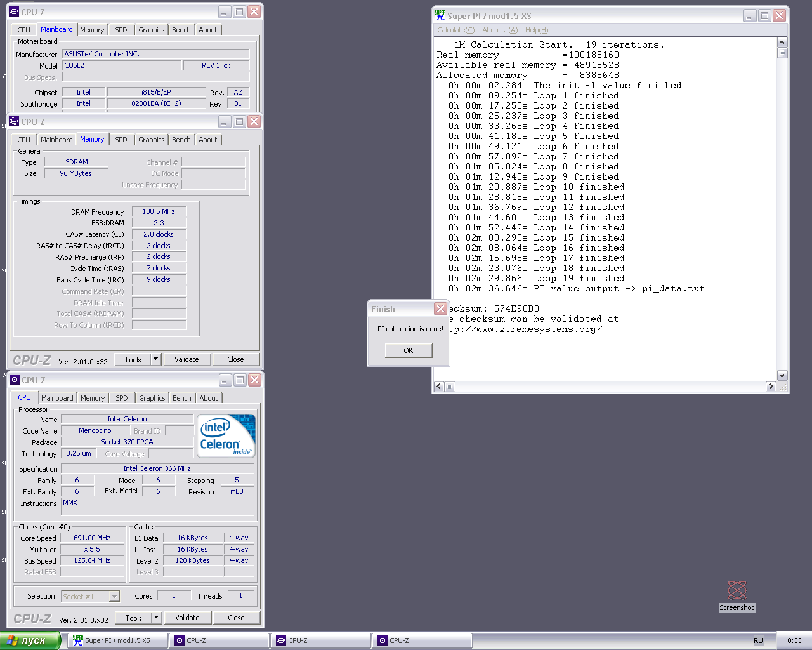
Task: Open Calculate menu in Super PI
Action: point(455,30)
